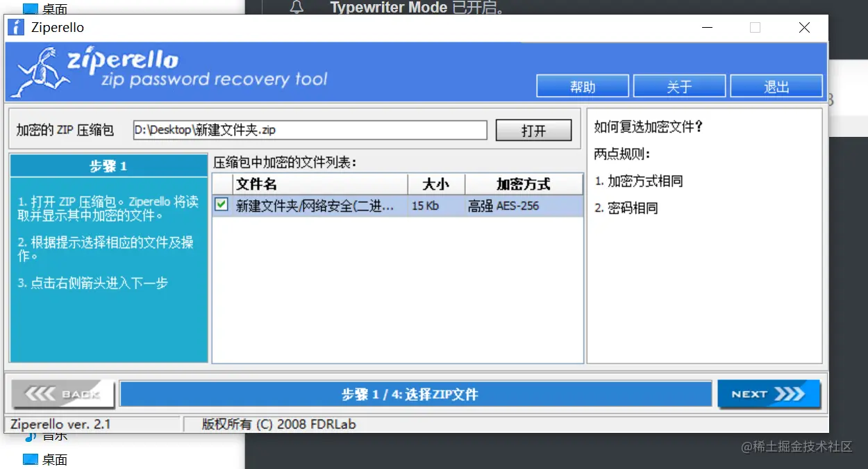This screenshot has height=469, width=868.
Task: Click the Ziperello running-figure logo in the banner
Action: click(39, 72)
